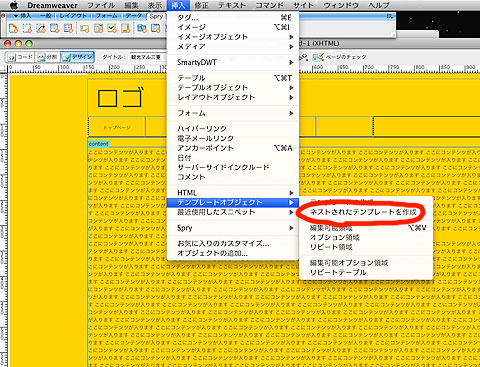Close the open 挿入 menu in the menu bar
480x367 pixels.
[x=178, y=5]
